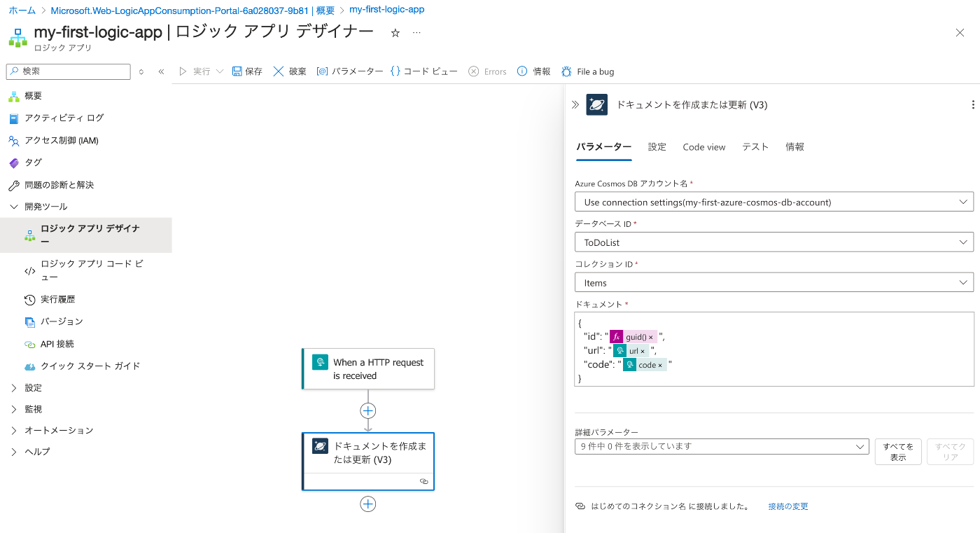Open データベース ID dropdown
The height and width of the screenshot is (533, 980).
coord(773,242)
